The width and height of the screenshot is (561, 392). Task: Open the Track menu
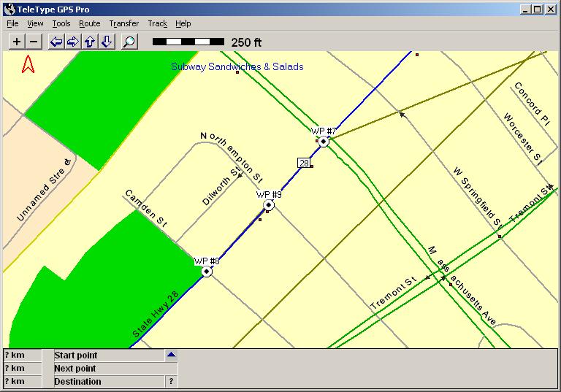click(x=157, y=23)
